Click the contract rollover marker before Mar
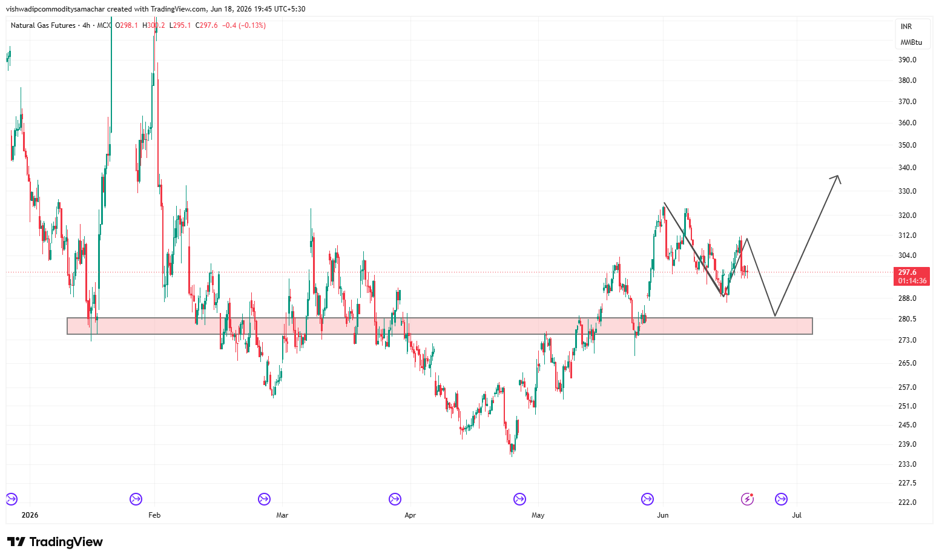939x560 pixels. [264, 499]
